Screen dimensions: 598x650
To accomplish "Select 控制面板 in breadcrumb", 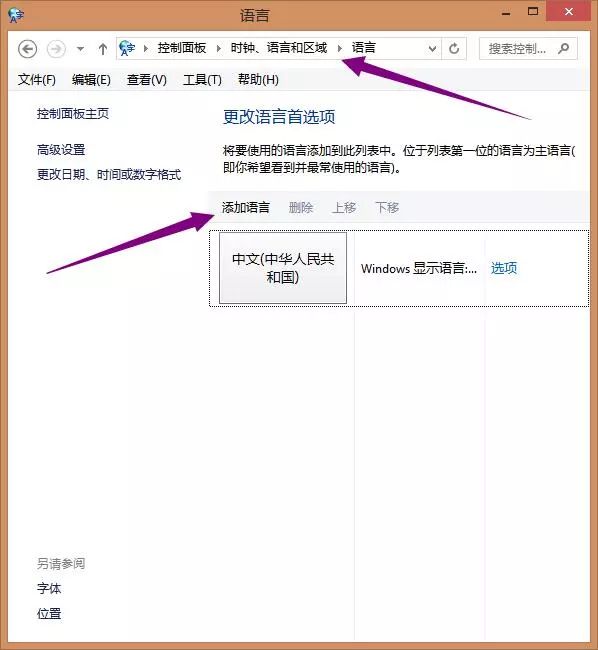I will (x=182, y=48).
